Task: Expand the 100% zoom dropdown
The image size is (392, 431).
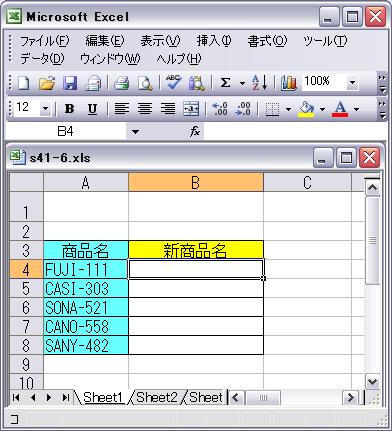Action: (x=352, y=82)
